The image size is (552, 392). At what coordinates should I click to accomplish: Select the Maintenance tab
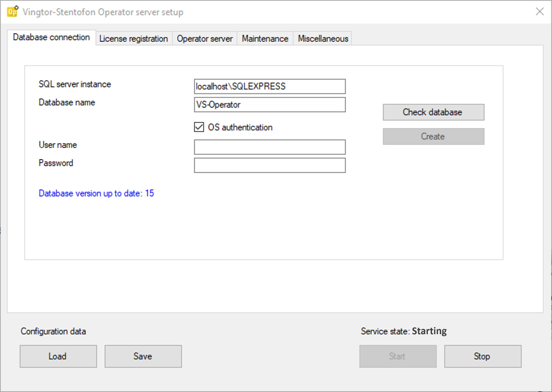265,39
